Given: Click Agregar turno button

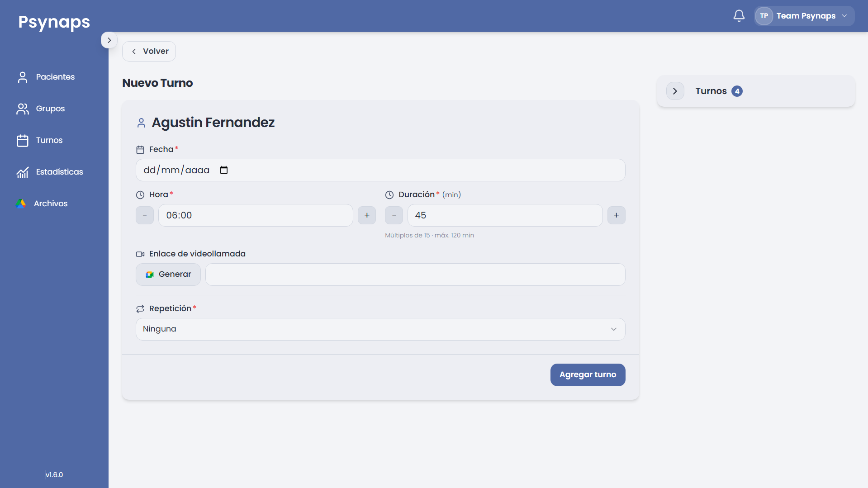Looking at the screenshot, I should pyautogui.click(x=588, y=375).
